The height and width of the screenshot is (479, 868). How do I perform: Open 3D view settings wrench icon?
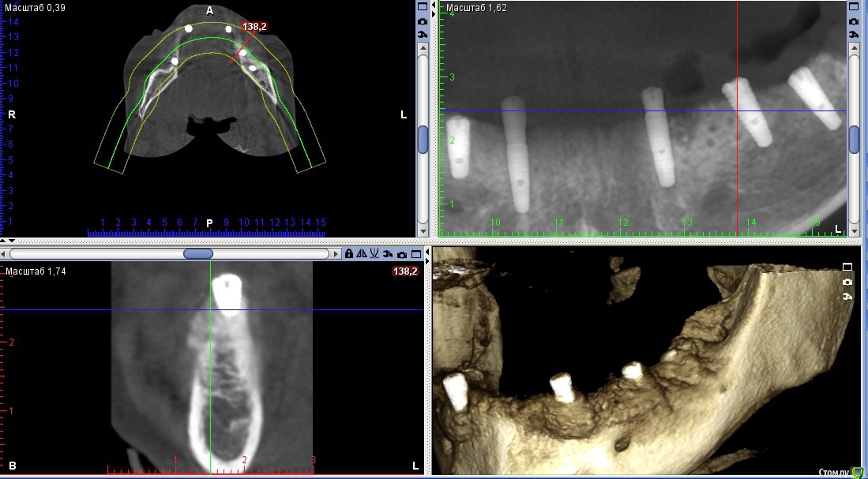coord(847,296)
